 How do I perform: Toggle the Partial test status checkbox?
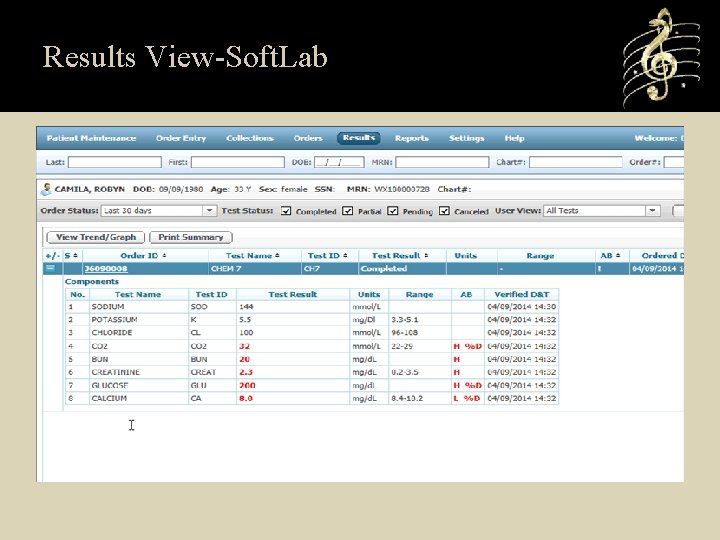[348, 211]
